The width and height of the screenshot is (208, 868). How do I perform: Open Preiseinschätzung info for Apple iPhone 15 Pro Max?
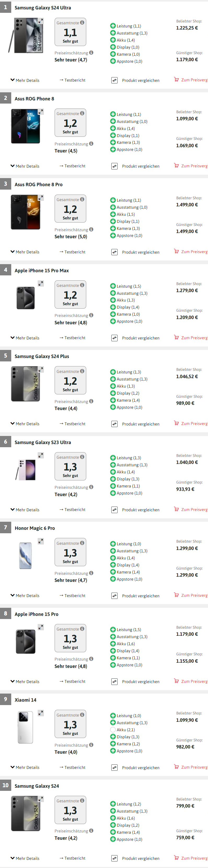click(x=91, y=315)
